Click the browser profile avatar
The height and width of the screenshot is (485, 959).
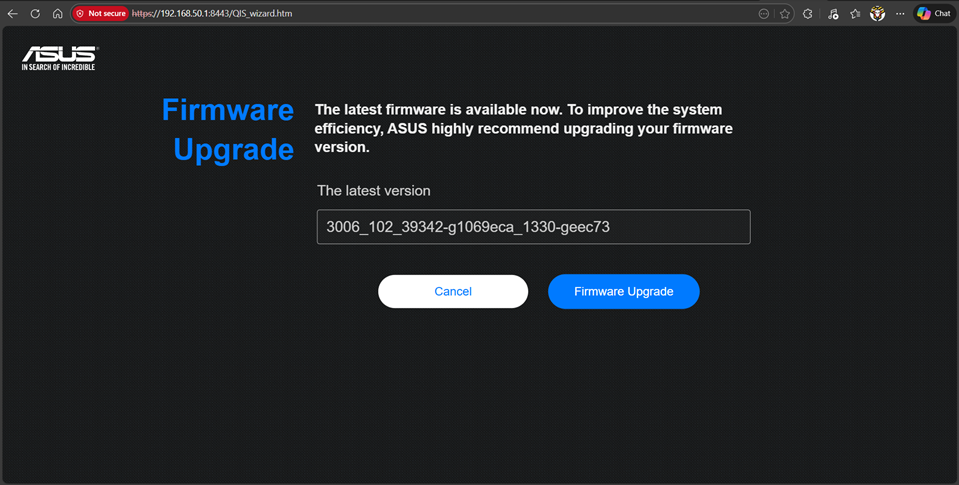pos(878,14)
